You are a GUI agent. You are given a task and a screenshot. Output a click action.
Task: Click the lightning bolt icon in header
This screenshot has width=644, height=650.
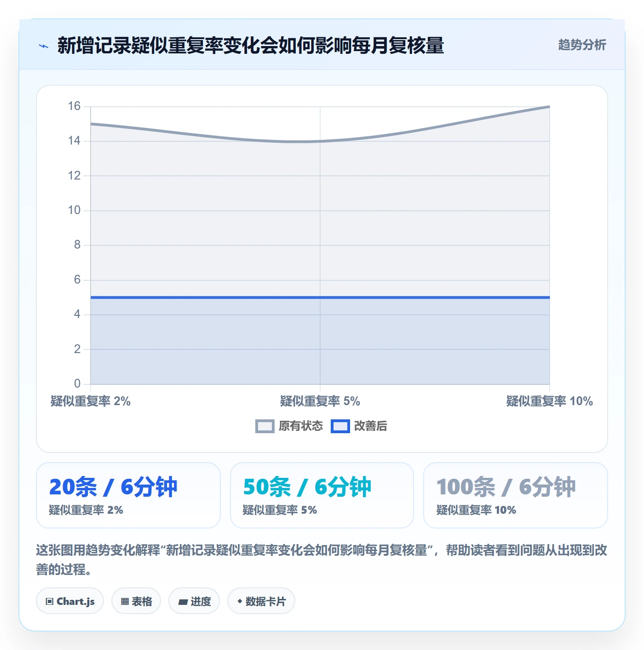pyautogui.click(x=44, y=46)
